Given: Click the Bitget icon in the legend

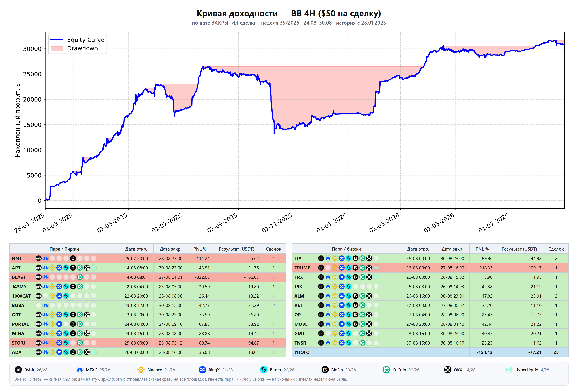Looking at the screenshot, I should click(x=264, y=370).
